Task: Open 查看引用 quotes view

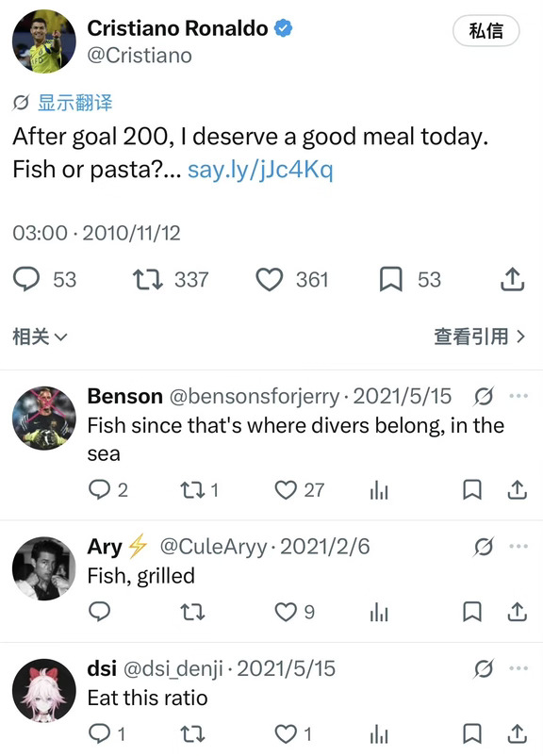Action: click(479, 337)
